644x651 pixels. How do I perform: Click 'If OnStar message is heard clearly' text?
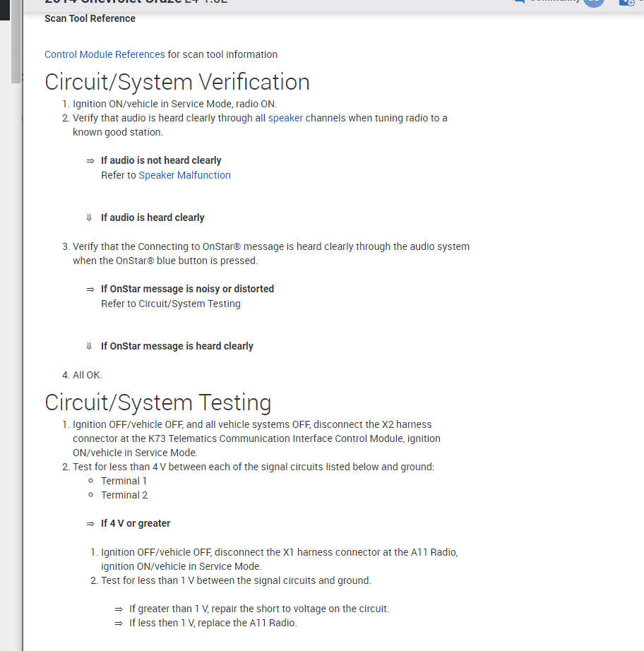(x=177, y=346)
